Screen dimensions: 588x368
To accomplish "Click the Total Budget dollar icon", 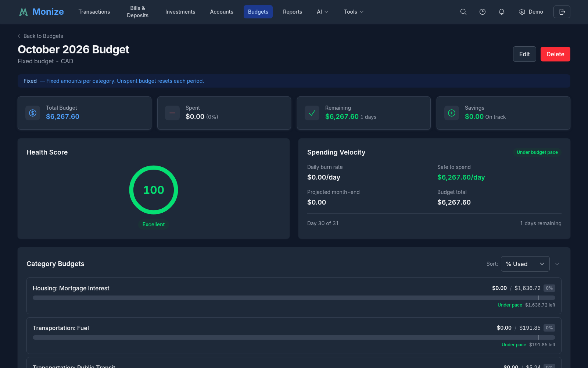I will (x=33, y=113).
